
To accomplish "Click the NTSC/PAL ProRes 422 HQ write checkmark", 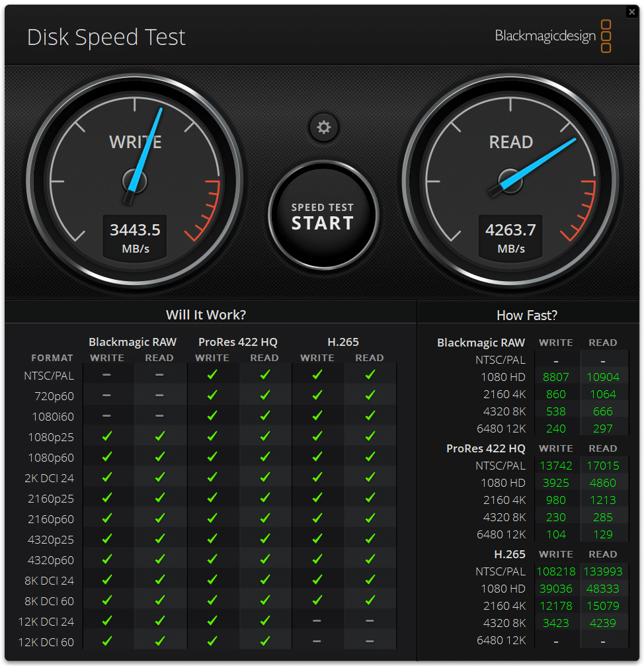I will pos(212,374).
